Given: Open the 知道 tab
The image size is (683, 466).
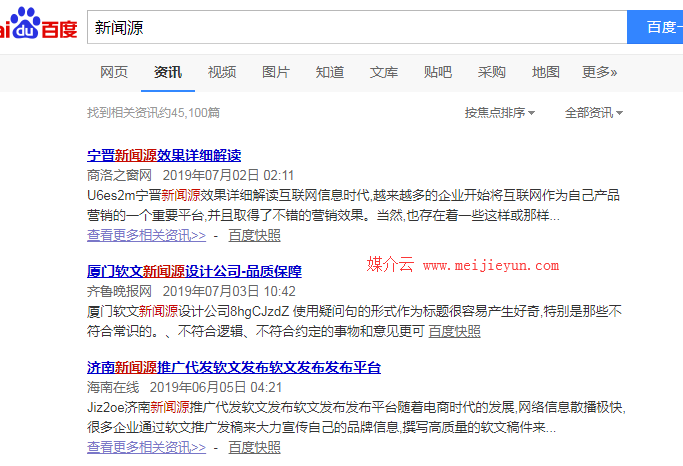Looking at the screenshot, I should click(330, 72).
